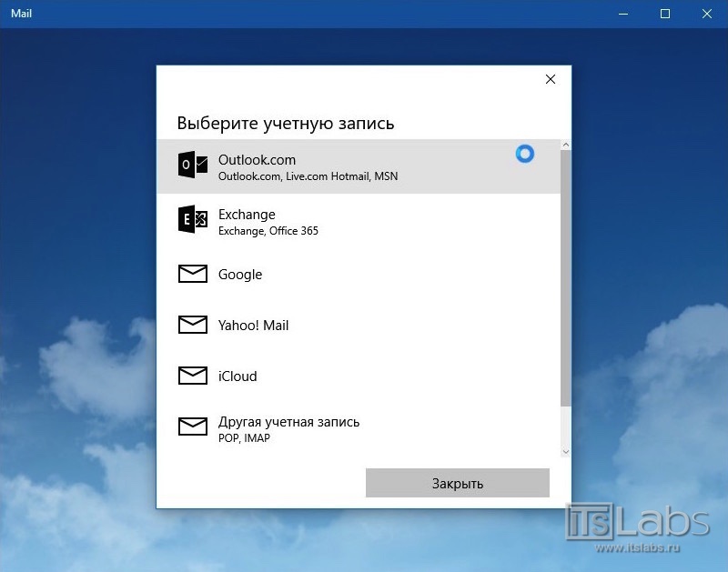Close the Mail window
Image resolution: width=728 pixels, height=572 pixels.
(x=707, y=14)
